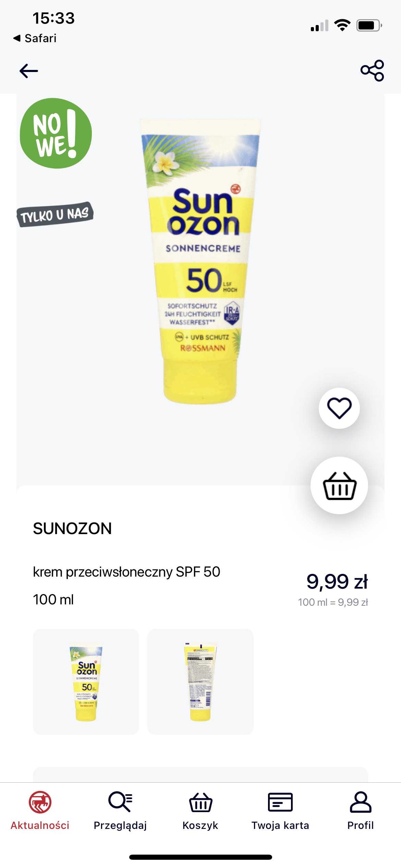Tap the home indicator bar
The image size is (401, 868).
(200, 857)
